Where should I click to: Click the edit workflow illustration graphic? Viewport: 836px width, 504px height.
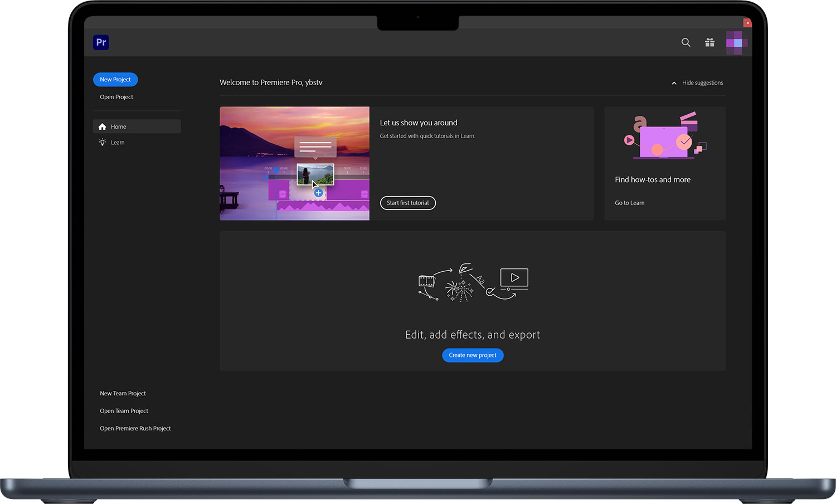(473, 282)
